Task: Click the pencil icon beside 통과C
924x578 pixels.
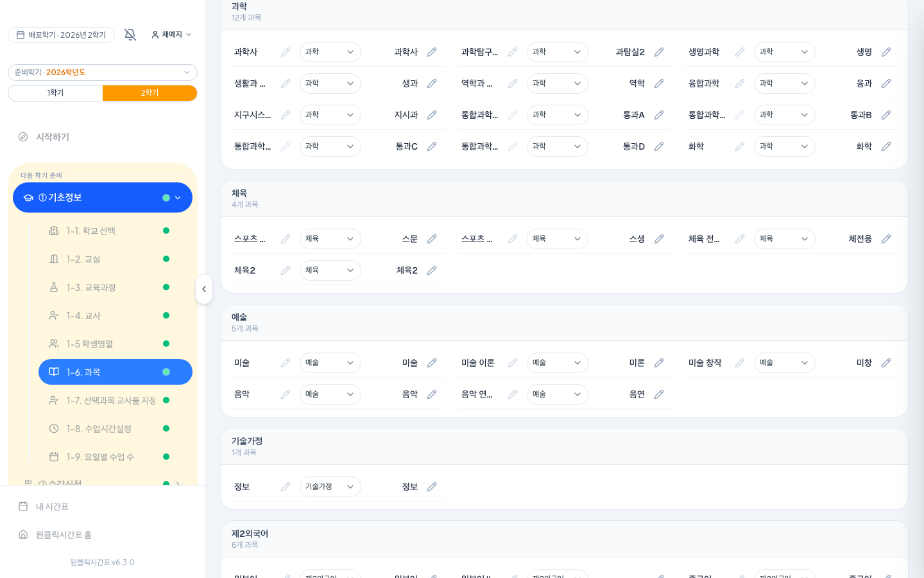Action: (x=432, y=146)
